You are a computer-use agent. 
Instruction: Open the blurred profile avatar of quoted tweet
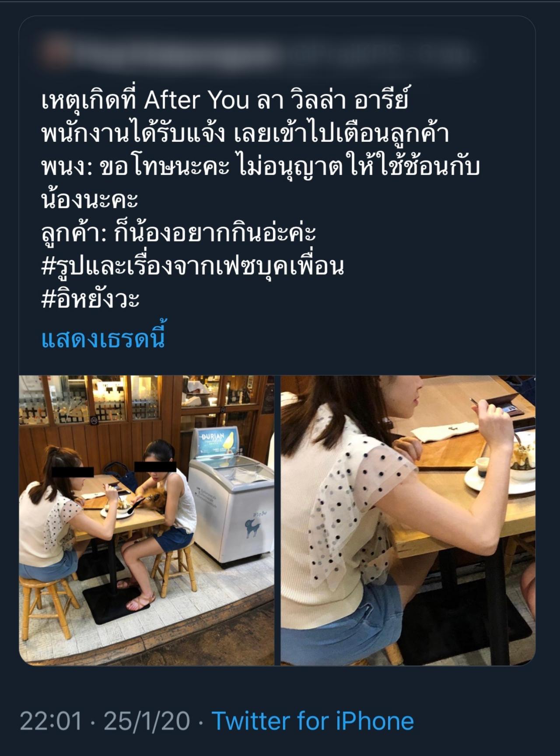pyautogui.click(x=55, y=52)
